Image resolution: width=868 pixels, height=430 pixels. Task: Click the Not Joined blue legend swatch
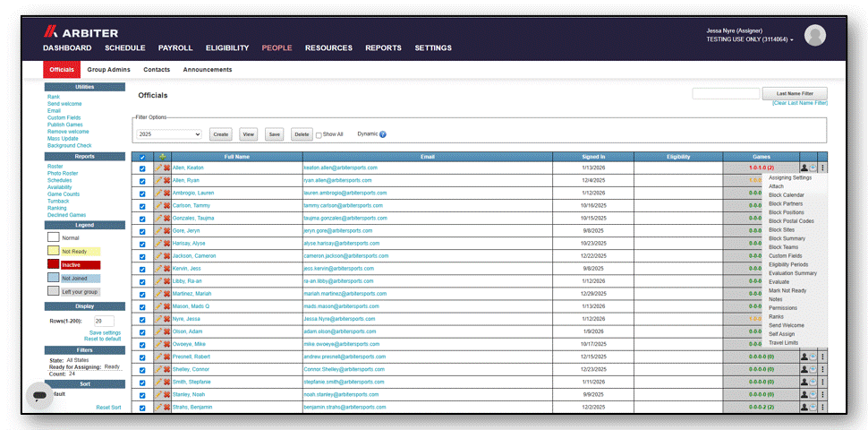tap(53, 279)
